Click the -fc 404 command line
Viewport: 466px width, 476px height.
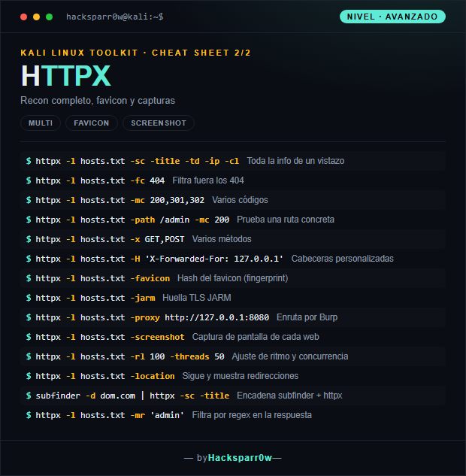click(x=100, y=180)
